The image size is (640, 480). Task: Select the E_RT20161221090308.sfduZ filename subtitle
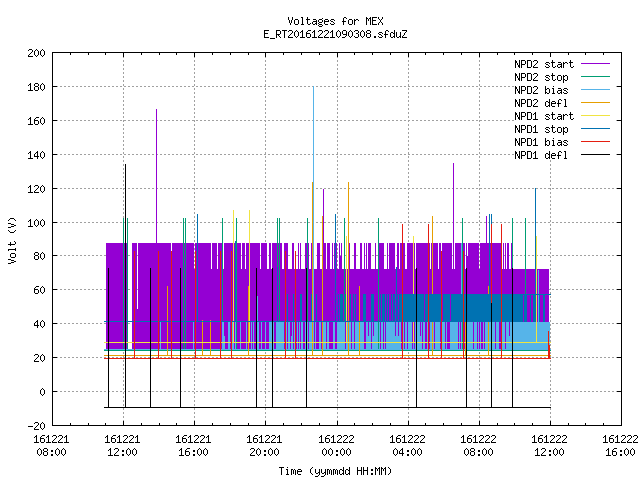(x=335, y=34)
